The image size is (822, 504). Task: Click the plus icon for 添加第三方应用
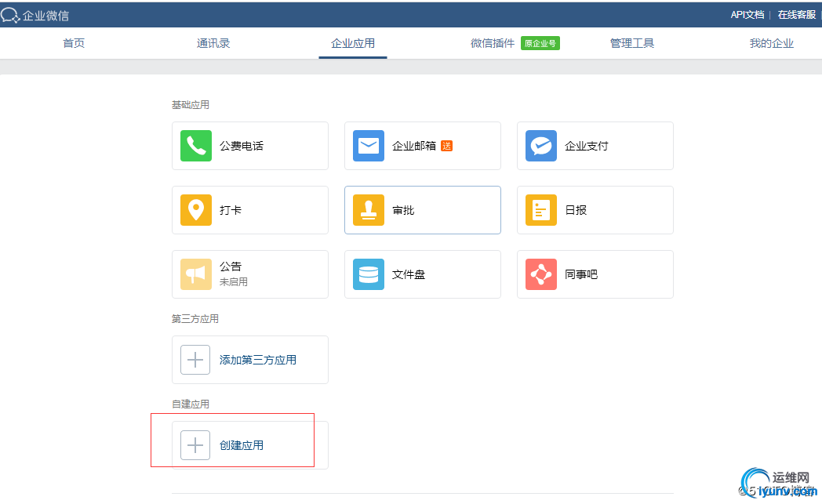tap(195, 360)
